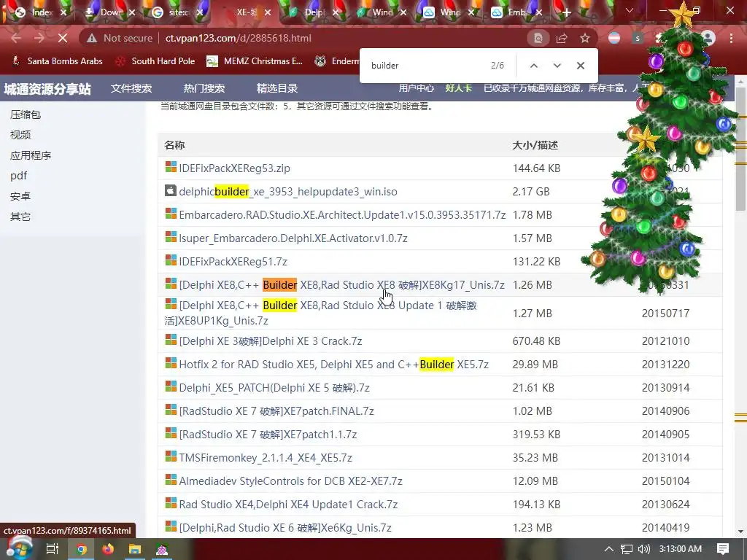Open File Explorer from the taskbar
Viewport: 747px width, 560px height.
click(x=135, y=549)
